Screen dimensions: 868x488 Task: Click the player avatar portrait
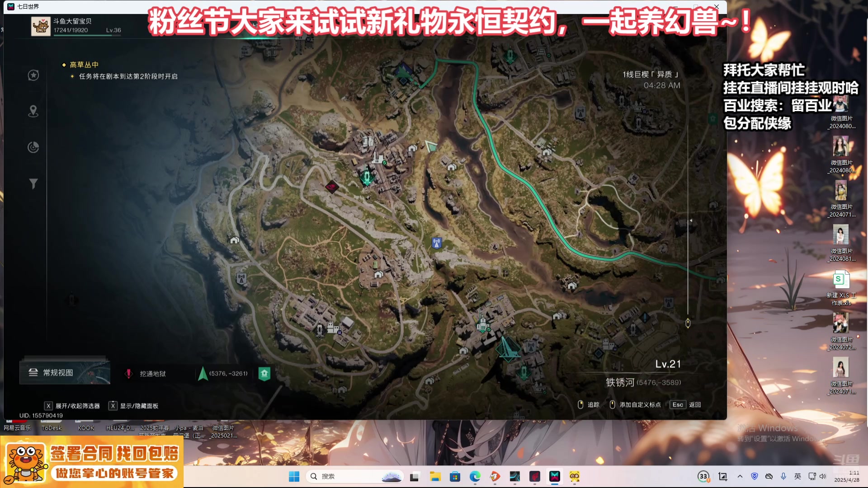[x=41, y=26]
